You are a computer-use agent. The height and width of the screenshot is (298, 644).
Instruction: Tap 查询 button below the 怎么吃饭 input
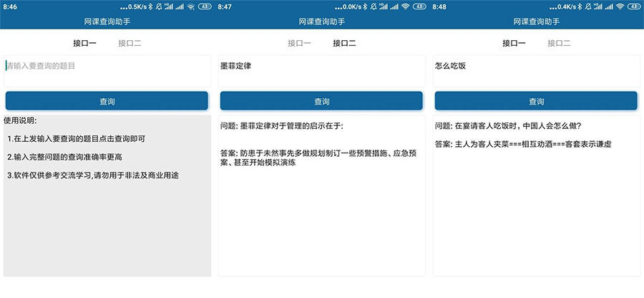(x=536, y=101)
